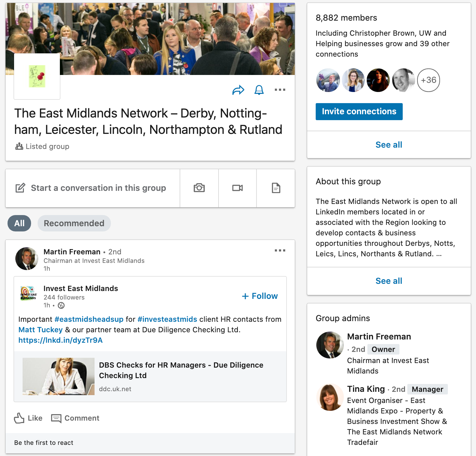Image resolution: width=476 pixels, height=456 pixels.
Task: Click the +36 more members circle
Action: [x=429, y=80]
